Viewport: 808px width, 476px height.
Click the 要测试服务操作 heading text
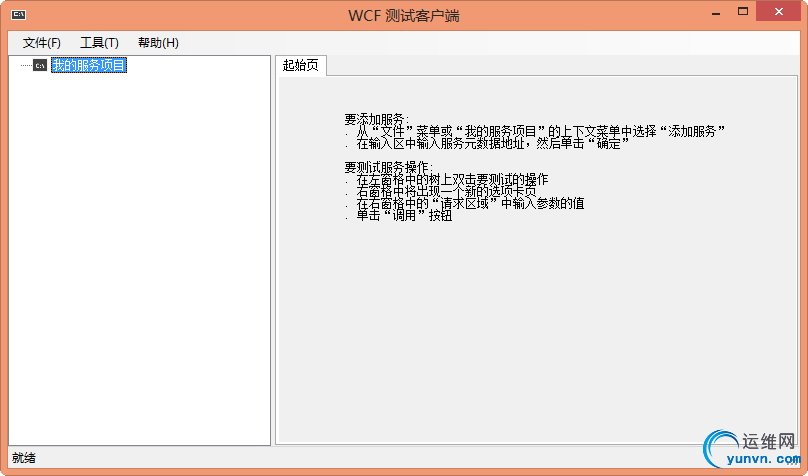389,167
